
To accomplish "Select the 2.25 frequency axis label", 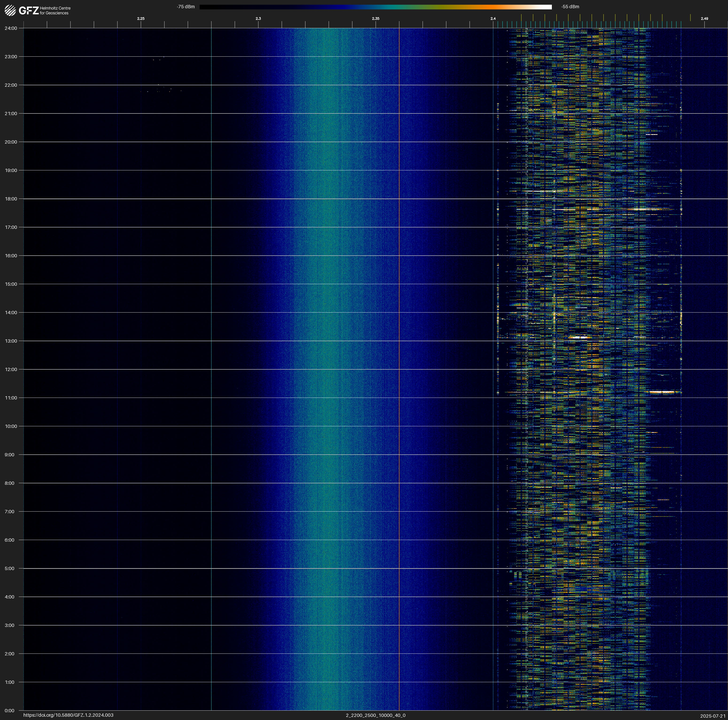I will pos(140,19).
